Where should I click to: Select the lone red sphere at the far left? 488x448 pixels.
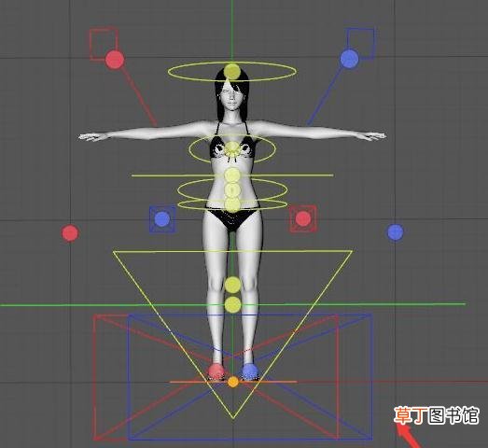coord(70,233)
